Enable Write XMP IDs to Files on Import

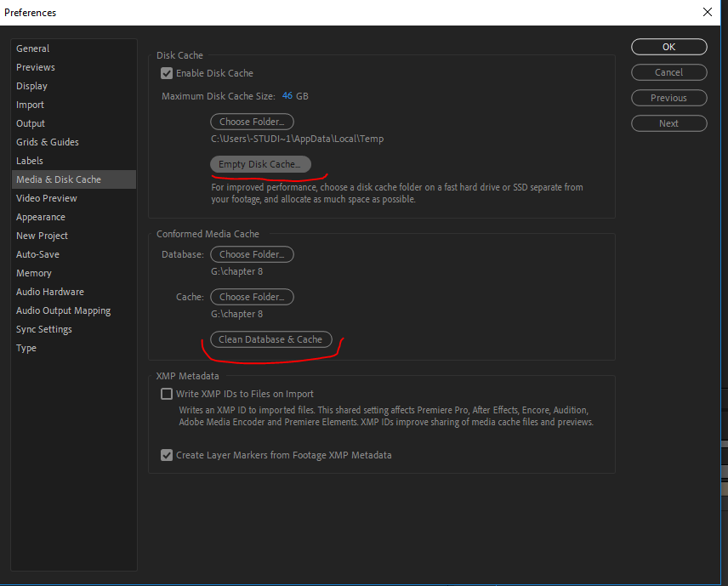(x=167, y=394)
